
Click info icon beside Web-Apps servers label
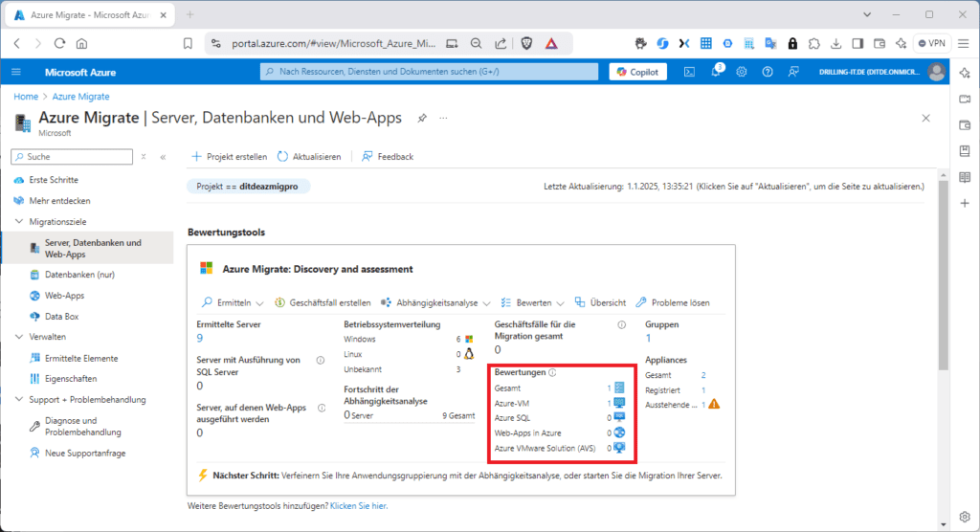coord(322,408)
